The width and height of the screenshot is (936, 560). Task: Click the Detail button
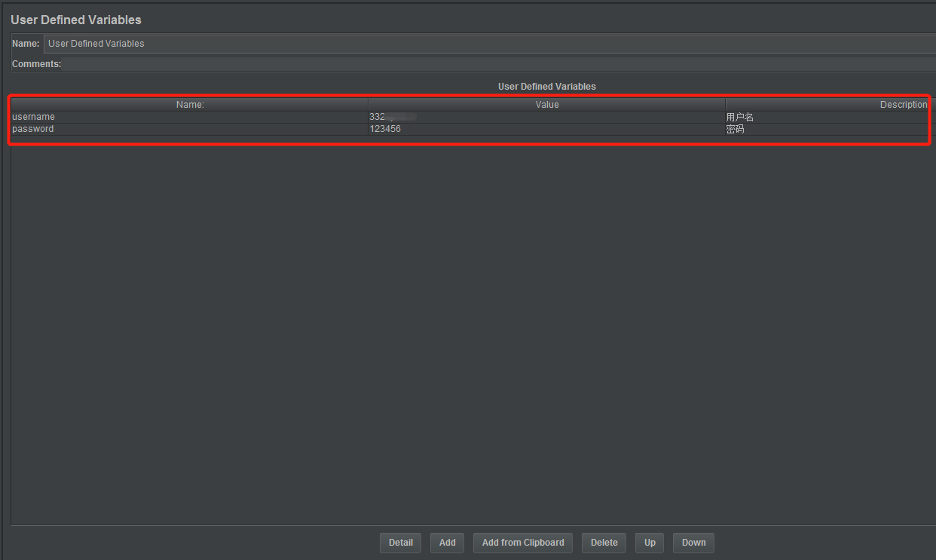pyautogui.click(x=401, y=543)
